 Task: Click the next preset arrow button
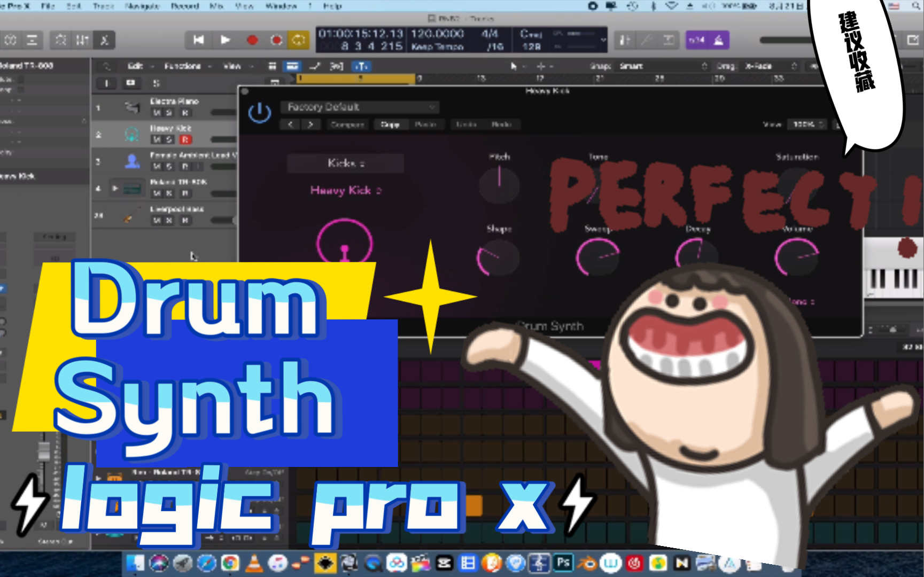tap(310, 124)
